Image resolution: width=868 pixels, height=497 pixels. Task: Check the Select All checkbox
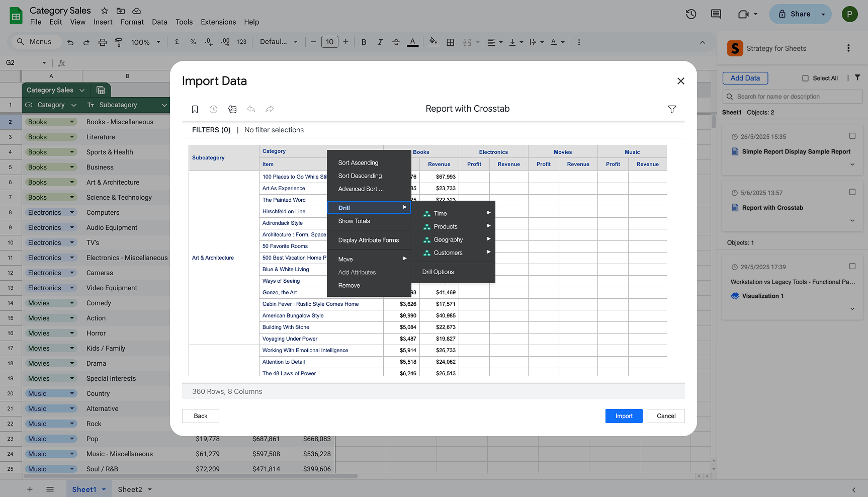point(805,78)
